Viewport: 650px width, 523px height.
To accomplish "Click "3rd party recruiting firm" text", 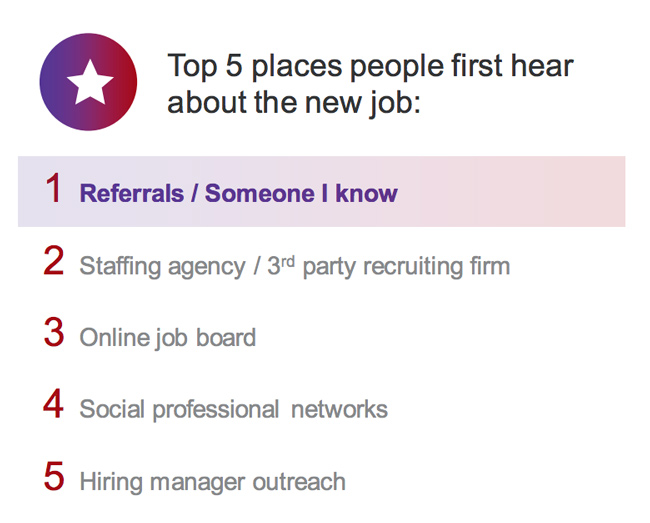I will [388, 266].
